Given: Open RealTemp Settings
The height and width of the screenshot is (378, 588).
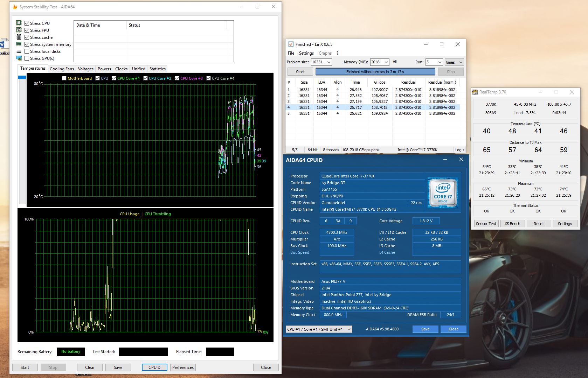Looking at the screenshot, I should point(565,224).
